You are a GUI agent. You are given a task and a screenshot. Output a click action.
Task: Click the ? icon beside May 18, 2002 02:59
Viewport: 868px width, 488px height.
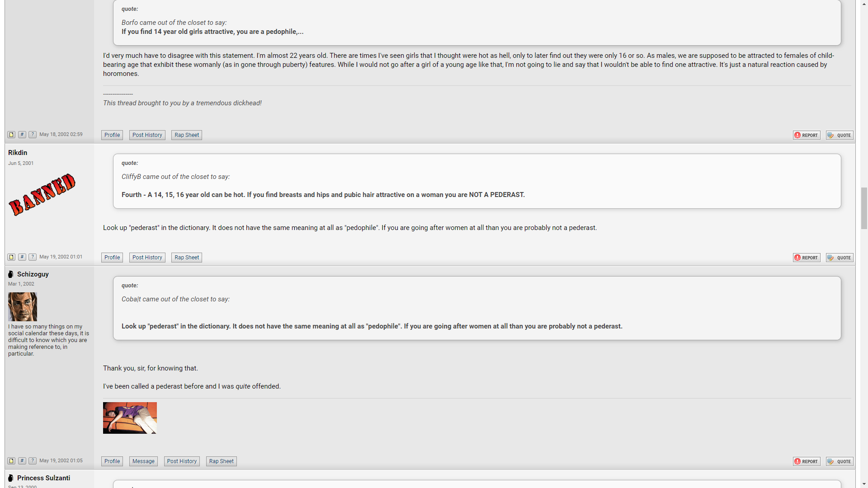coord(33,135)
